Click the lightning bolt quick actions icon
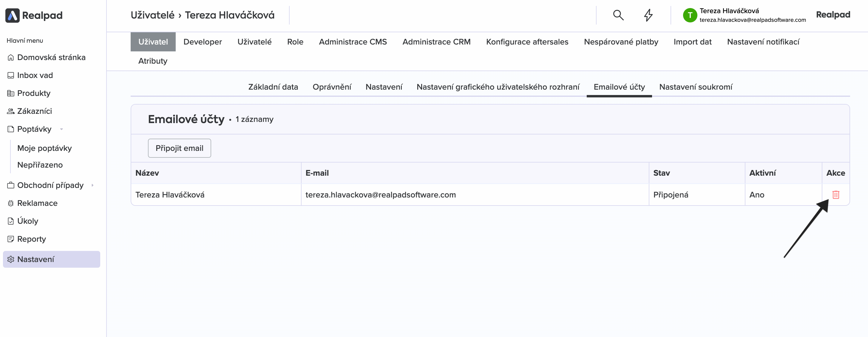868x337 pixels. click(648, 15)
